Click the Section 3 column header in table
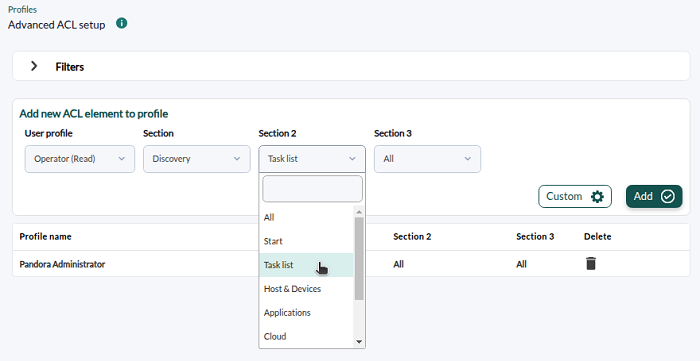The height and width of the screenshot is (361, 700). pos(535,237)
